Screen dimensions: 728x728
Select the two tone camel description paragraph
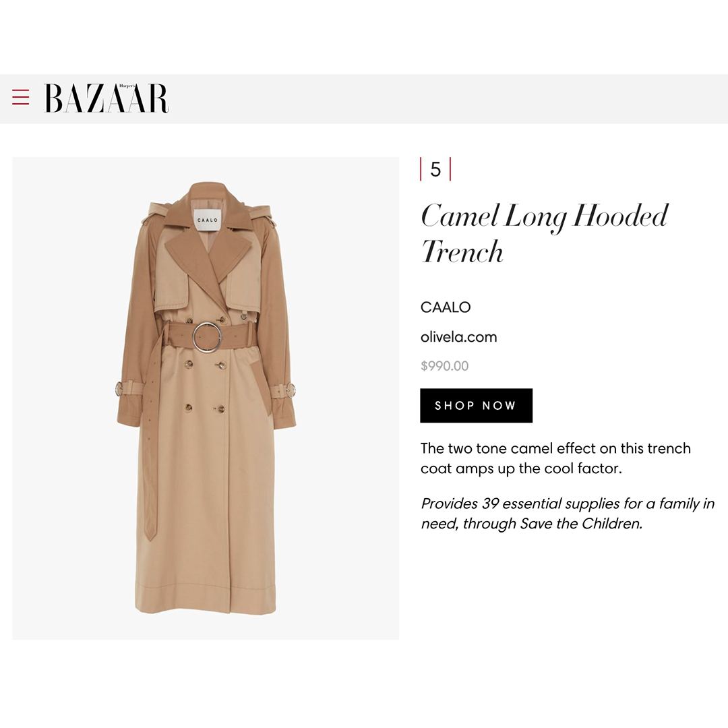[x=555, y=458]
